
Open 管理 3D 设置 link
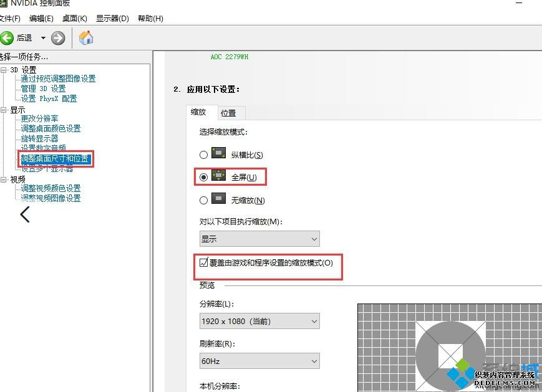tap(43, 88)
